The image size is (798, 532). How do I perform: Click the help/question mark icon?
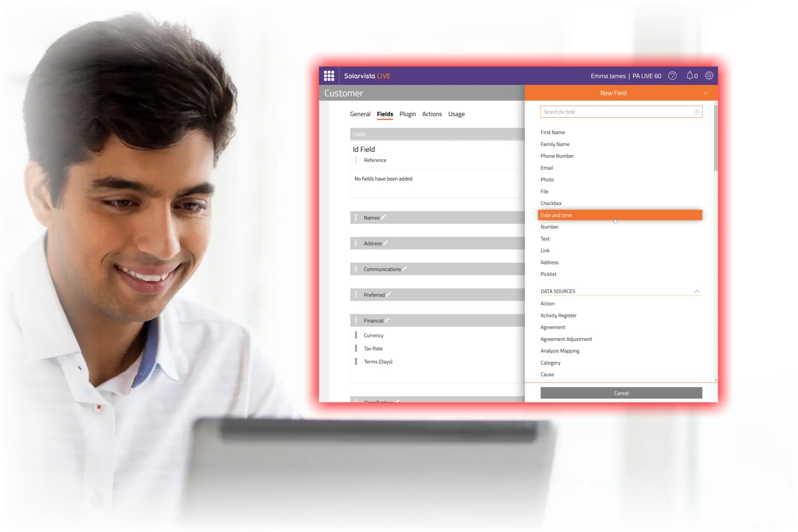pyautogui.click(x=672, y=75)
